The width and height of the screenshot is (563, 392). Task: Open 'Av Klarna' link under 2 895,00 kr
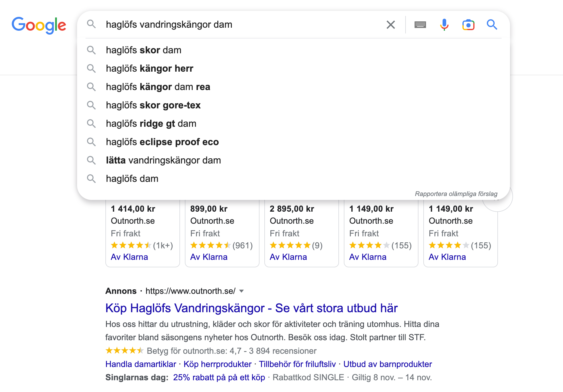click(288, 257)
